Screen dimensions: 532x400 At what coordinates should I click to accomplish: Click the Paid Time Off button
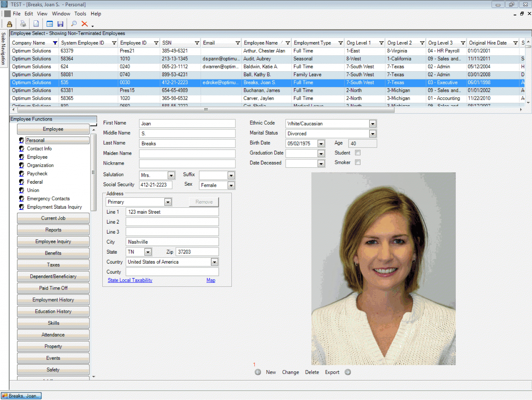coord(53,288)
